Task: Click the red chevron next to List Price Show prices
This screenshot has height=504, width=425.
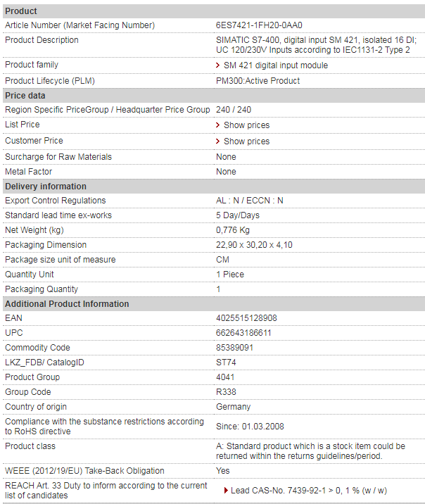Action: pos(218,125)
